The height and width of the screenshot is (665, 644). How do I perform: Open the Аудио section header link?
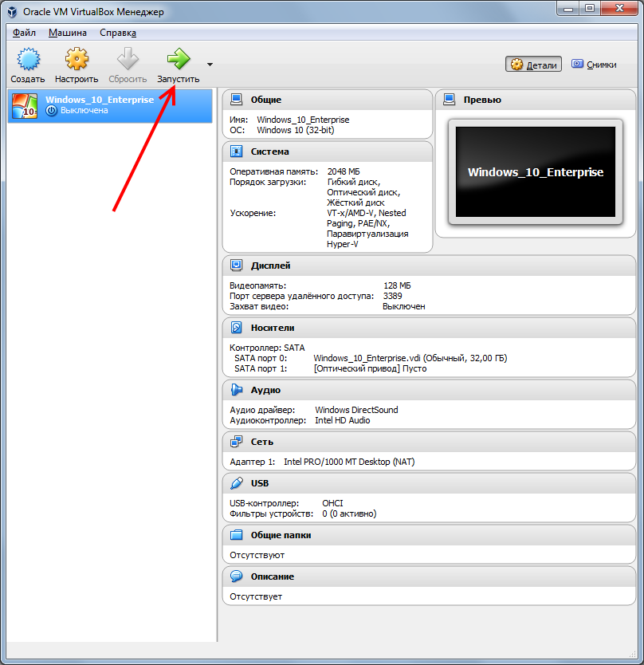tap(265, 390)
